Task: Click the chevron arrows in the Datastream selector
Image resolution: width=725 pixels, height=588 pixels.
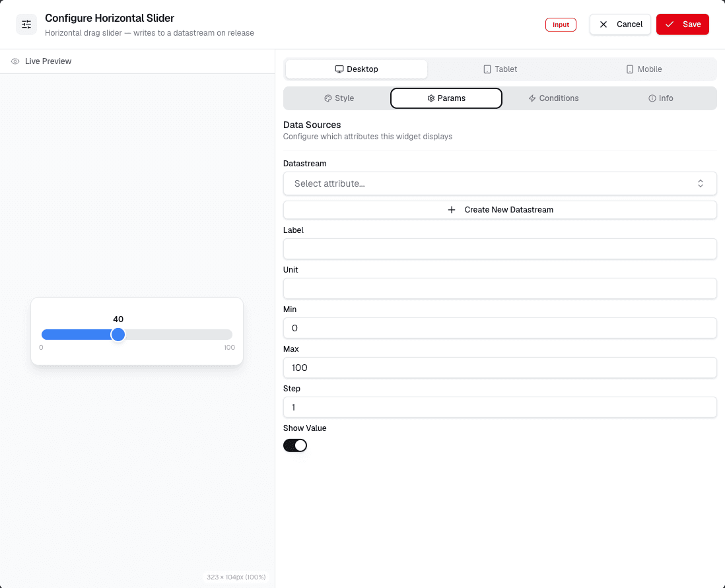Action: tap(701, 183)
